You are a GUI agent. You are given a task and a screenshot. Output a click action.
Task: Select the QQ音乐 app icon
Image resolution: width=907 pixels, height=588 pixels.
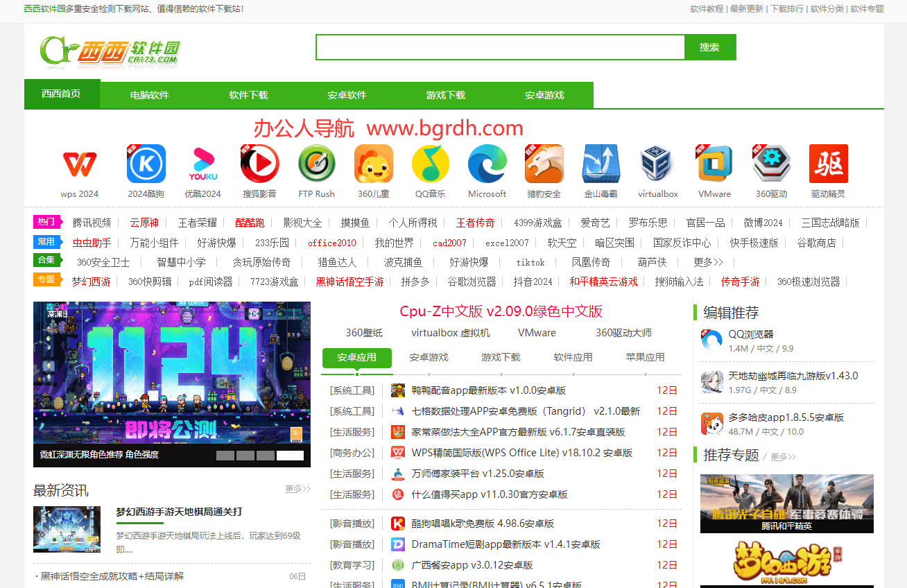[x=430, y=164]
